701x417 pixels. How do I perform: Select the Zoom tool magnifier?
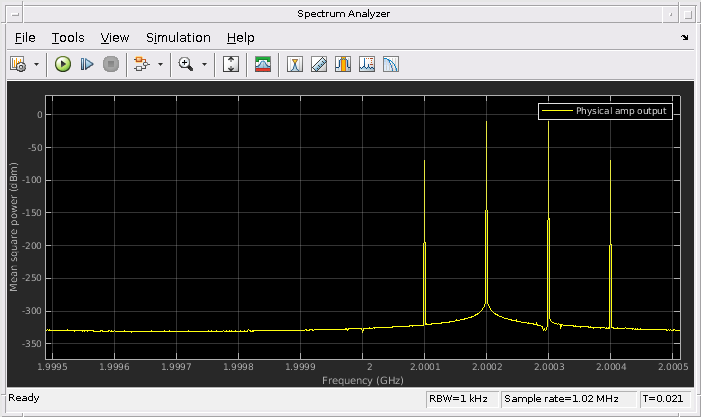[x=186, y=64]
